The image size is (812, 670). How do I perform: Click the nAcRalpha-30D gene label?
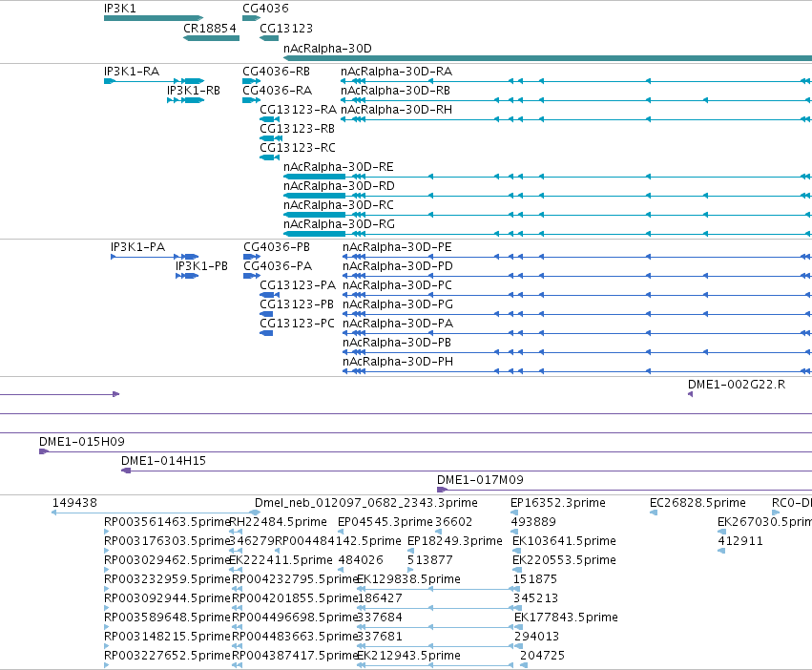327,48
